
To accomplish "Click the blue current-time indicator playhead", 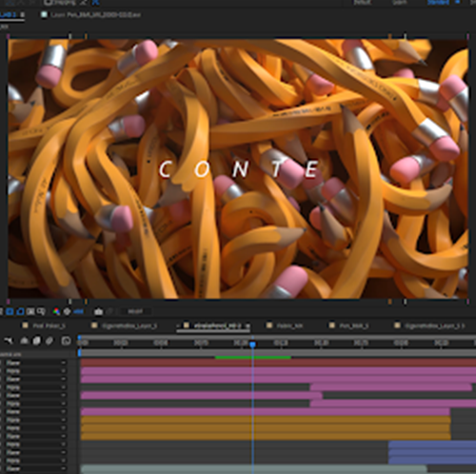I will pyautogui.click(x=252, y=345).
